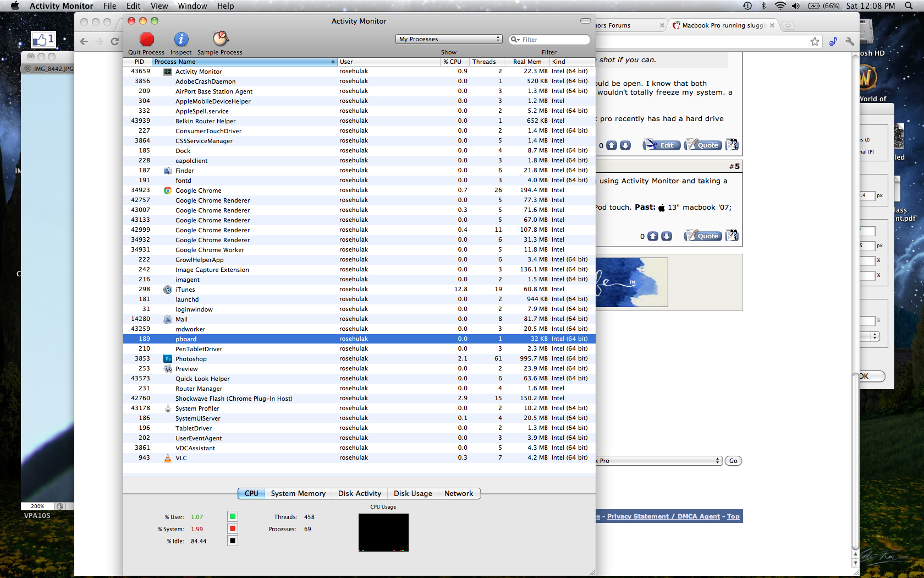Click the toolbar toggle pill button
This screenshot has height=578, width=924.
[586, 21]
